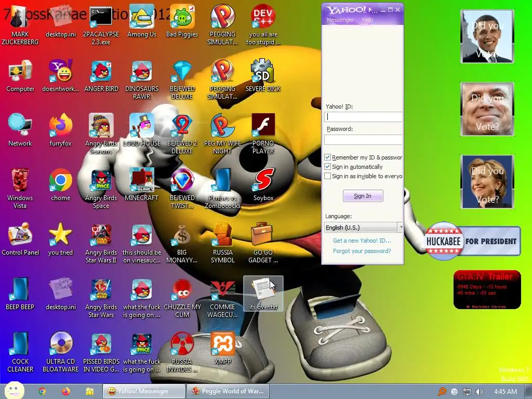
Task: Click the 4:45 AM system clock
Action: (x=505, y=392)
